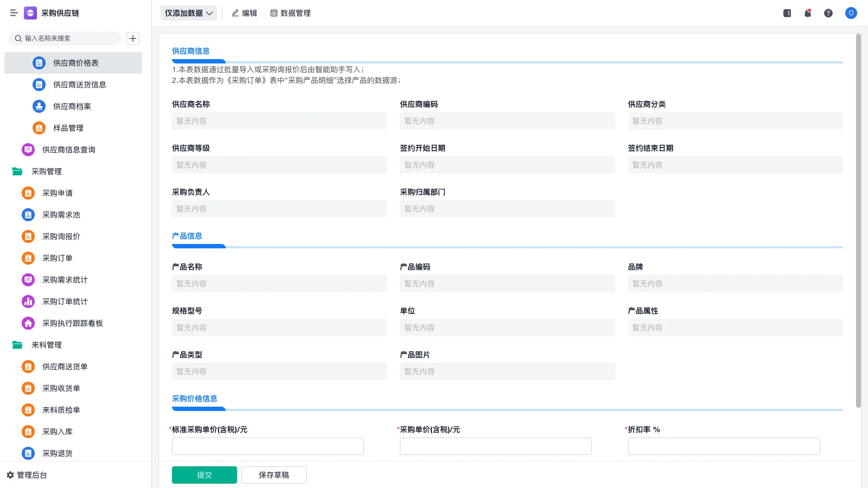Collapse the 来料管理 folder
868x488 pixels.
[x=17, y=345]
